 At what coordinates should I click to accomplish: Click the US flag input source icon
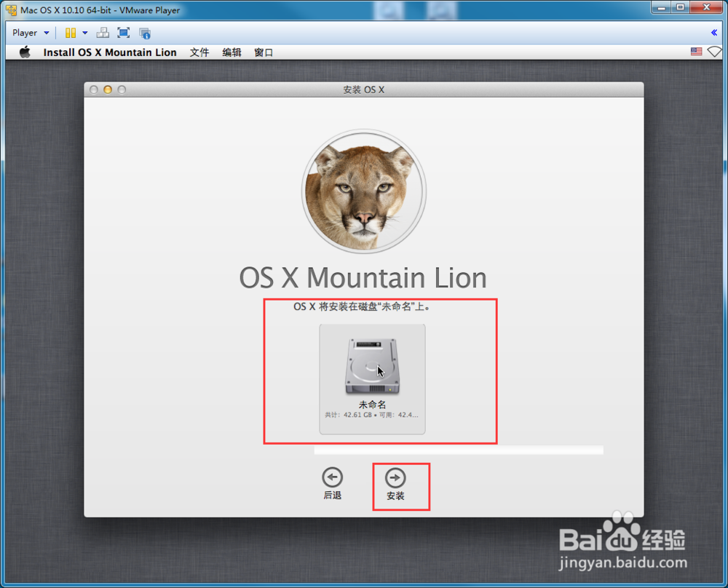[x=697, y=52]
